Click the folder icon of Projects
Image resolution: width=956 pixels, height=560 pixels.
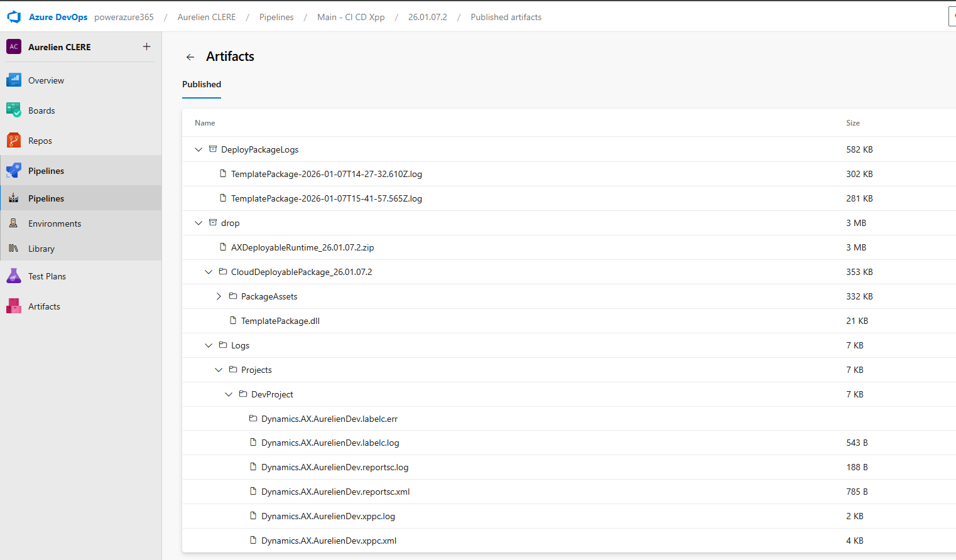click(233, 370)
